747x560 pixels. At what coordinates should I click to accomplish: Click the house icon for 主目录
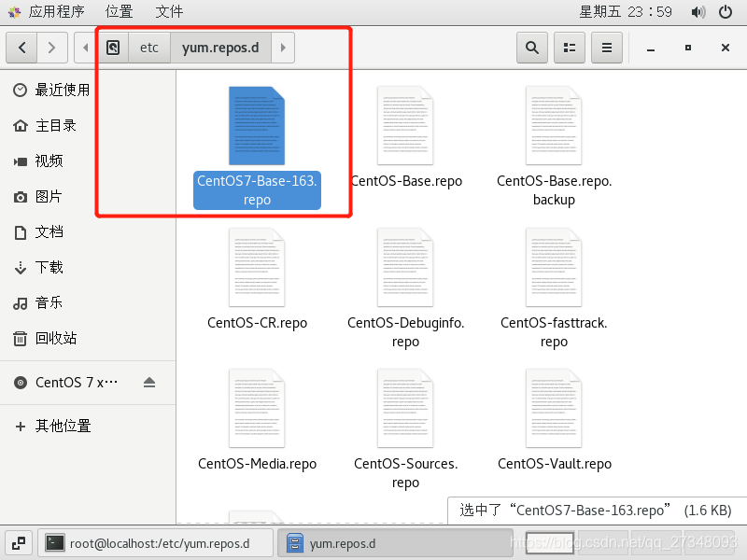click(x=20, y=126)
